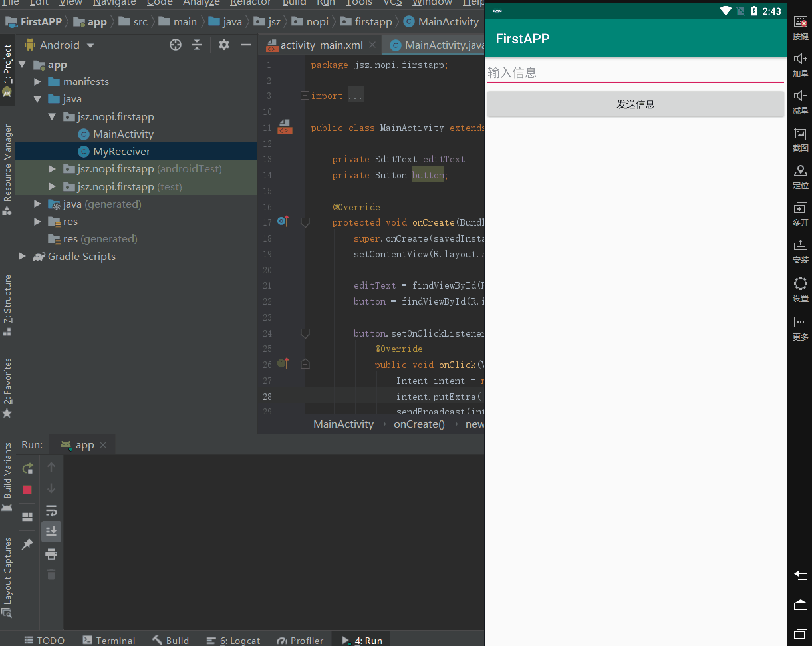This screenshot has height=646, width=812.
Task: Open Project panel settings gear
Action: (x=224, y=45)
